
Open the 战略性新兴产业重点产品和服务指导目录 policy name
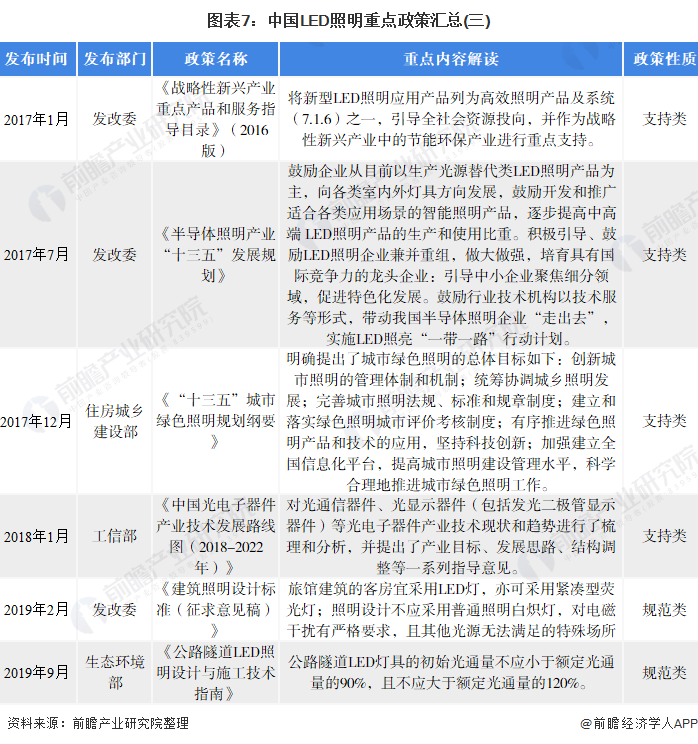[x=216, y=118]
